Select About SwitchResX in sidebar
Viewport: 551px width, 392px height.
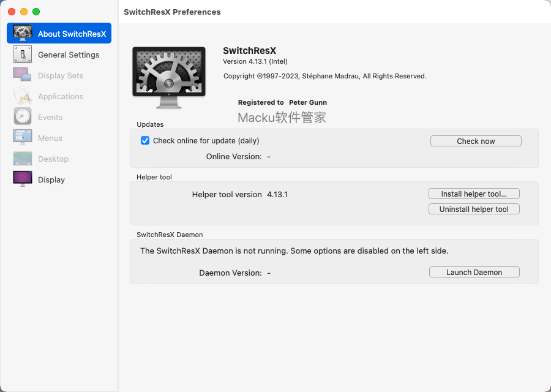[59, 34]
